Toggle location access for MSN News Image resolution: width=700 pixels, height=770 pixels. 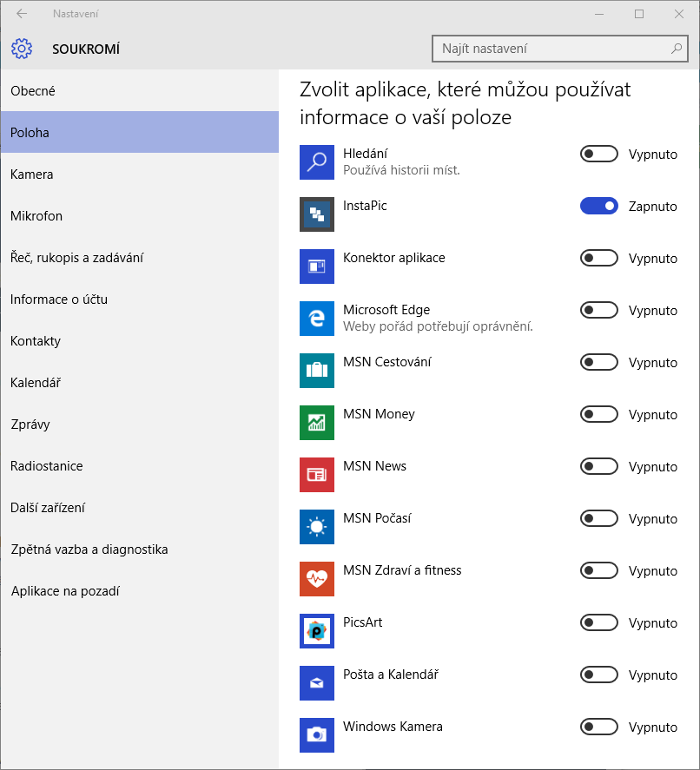coord(598,466)
